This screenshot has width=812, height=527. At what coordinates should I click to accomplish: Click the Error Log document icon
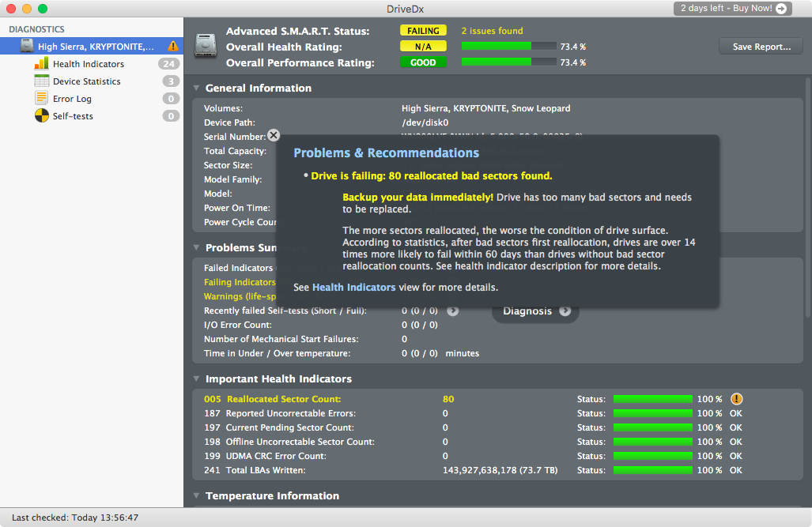(x=41, y=98)
